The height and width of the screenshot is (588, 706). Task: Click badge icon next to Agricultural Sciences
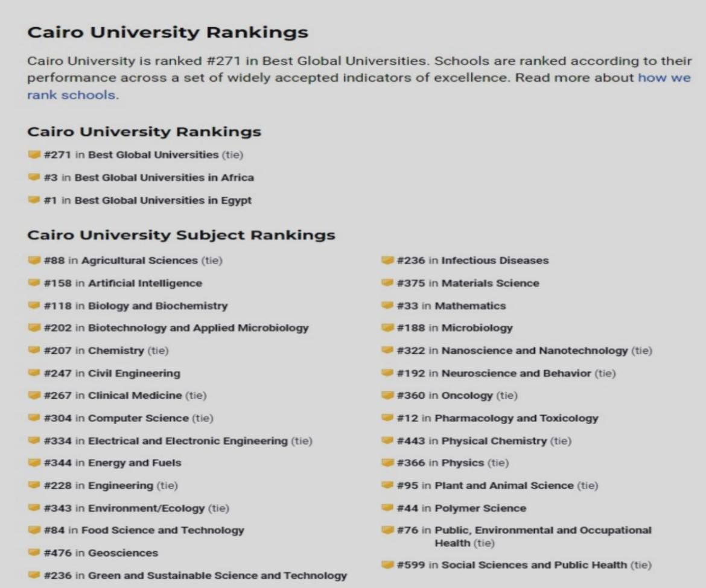pos(34,261)
